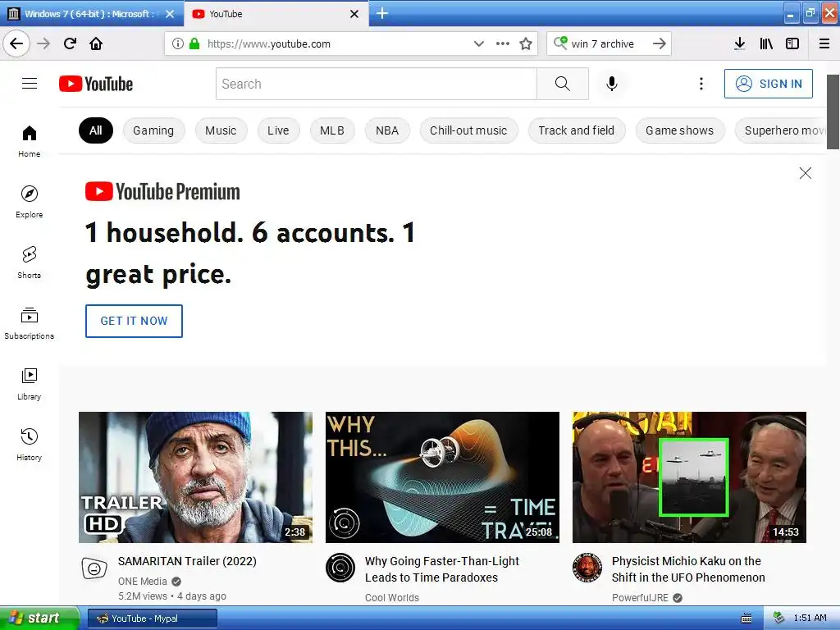This screenshot has height=630, width=840.
Task: Open Subscriptions in the YouTube sidebar
Action: point(30,323)
